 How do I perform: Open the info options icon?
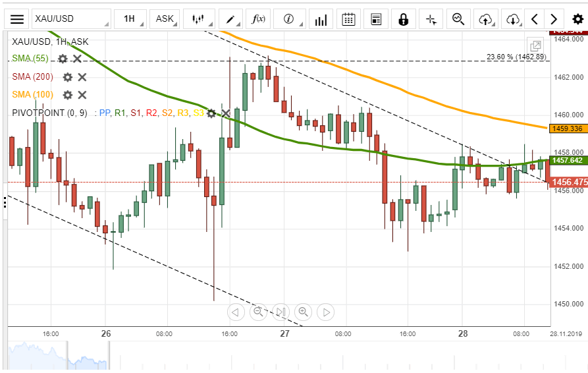[290, 18]
